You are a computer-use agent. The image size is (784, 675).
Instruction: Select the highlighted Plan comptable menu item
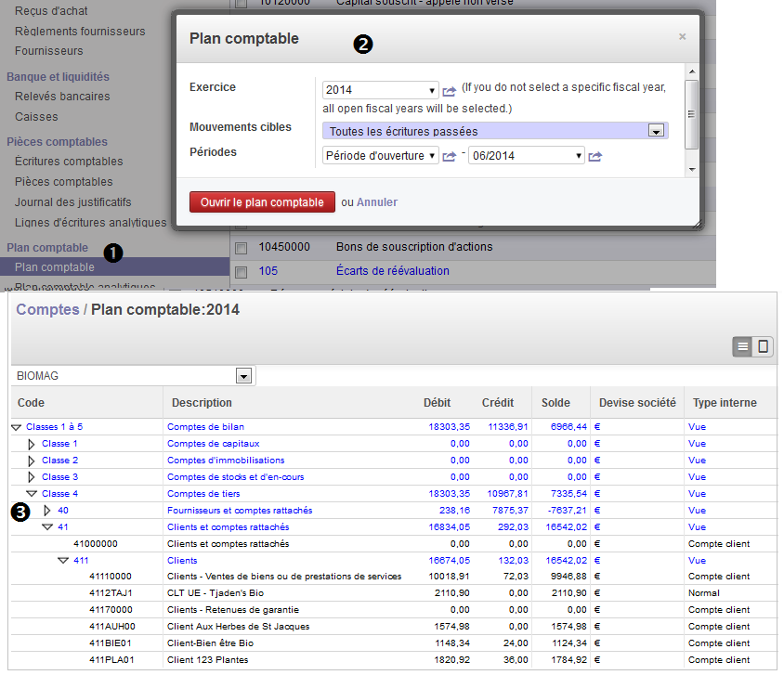pos(114,266)
